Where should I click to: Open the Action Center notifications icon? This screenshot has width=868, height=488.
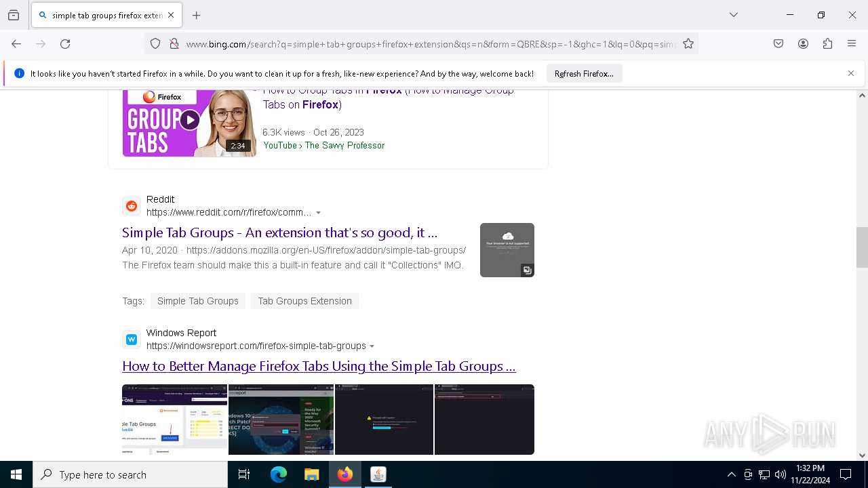pyautogui.click(x=846, y=474)
